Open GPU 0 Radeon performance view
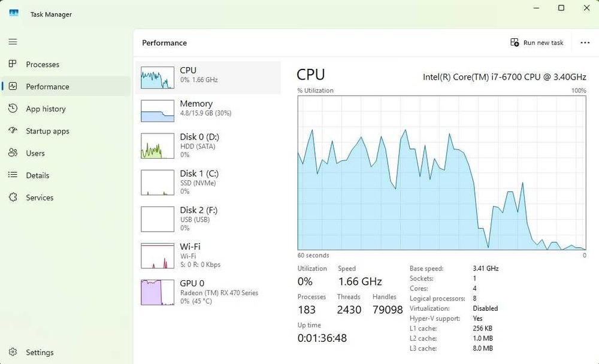Viewport: 599px width, 364px height. point(208,292)
